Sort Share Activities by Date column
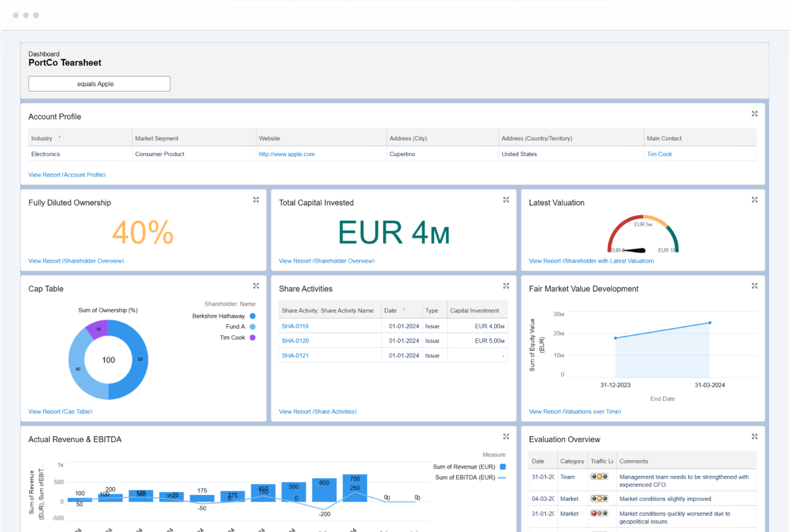This screenshot has width=790, height=532. [x=391, y=311]
